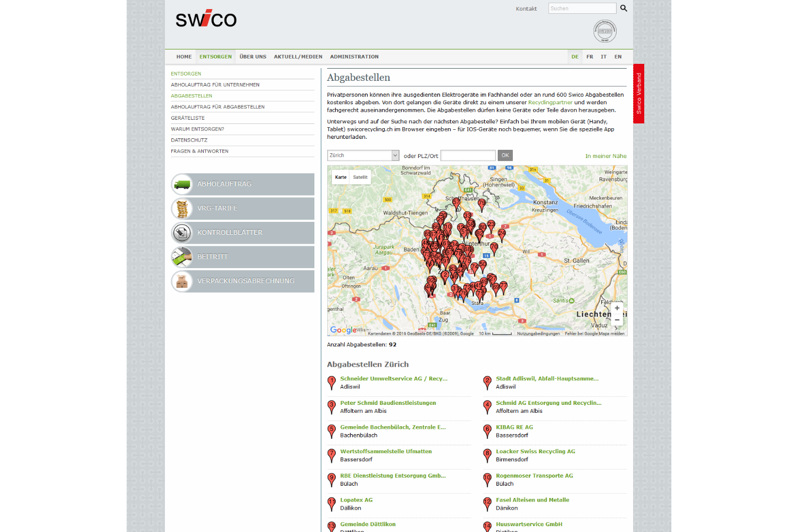Switch language to FR
Screen dimensions: 798x532
point(589,57)
